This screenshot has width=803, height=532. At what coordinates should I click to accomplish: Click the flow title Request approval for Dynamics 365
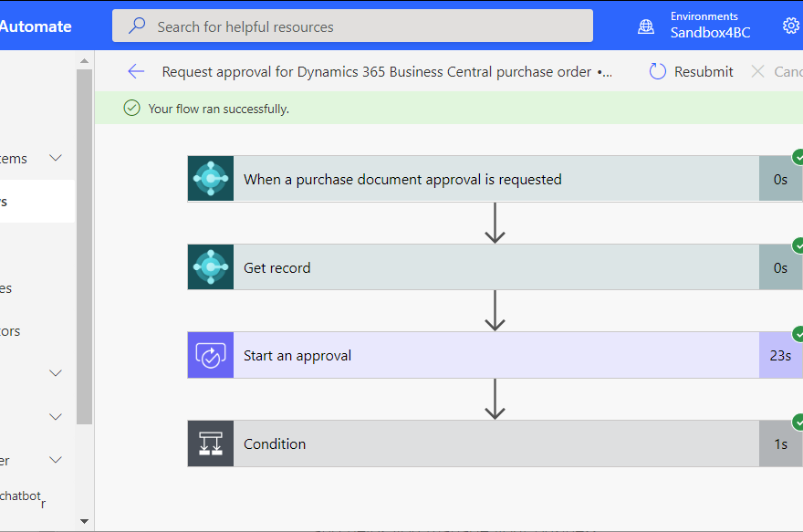[387, 72]
